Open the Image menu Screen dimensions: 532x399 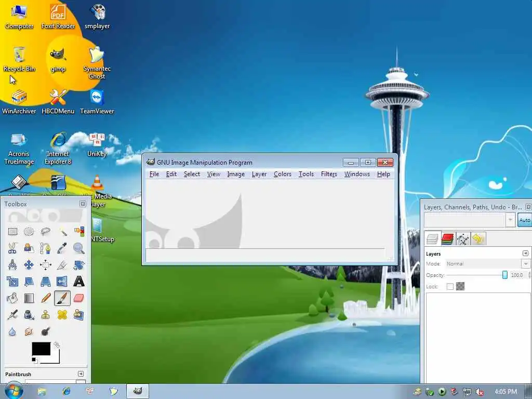coord(236,174)
